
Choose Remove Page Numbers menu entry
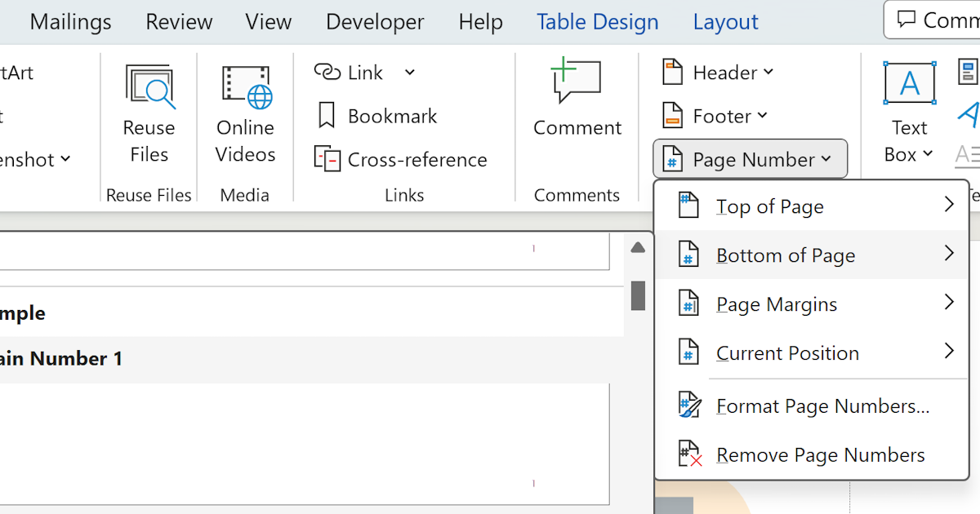point(812,454)
